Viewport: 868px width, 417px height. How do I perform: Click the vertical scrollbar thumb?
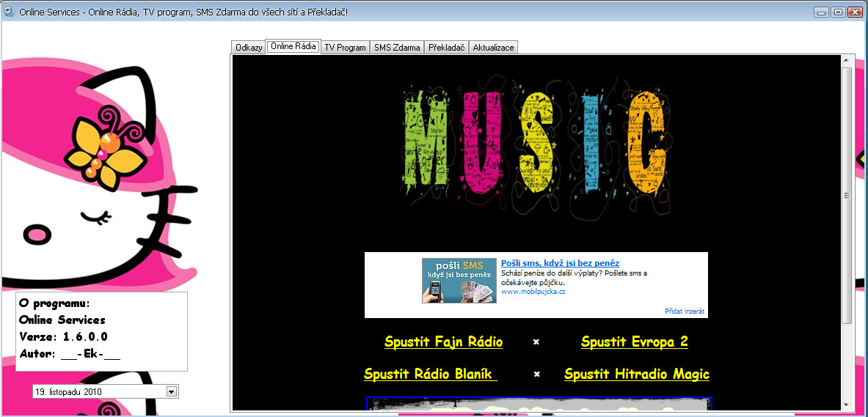pyautogui.click(x=847, y=195)
